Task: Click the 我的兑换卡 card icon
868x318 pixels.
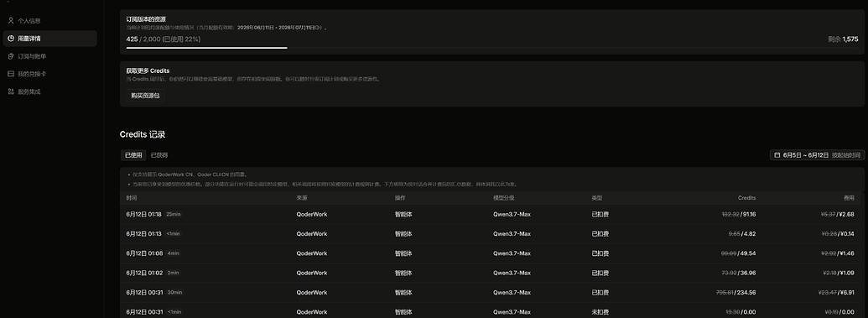Action: tap(11, 74)
